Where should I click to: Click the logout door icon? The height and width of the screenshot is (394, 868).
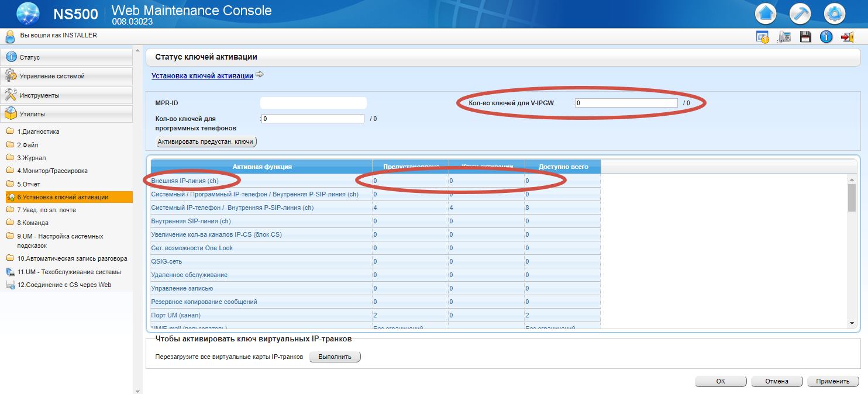point(847,37)
